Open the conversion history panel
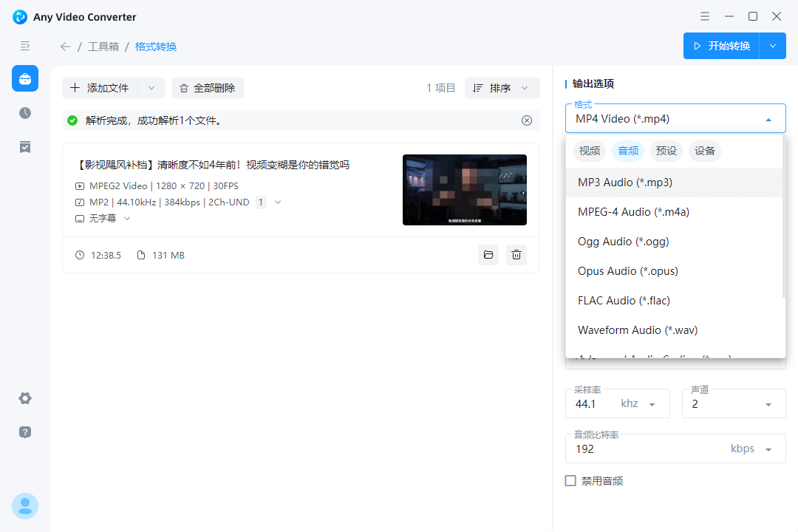Image resolution: width=798 pixels, height=532 pixels. pyautogui.click(x=24, y=113)
